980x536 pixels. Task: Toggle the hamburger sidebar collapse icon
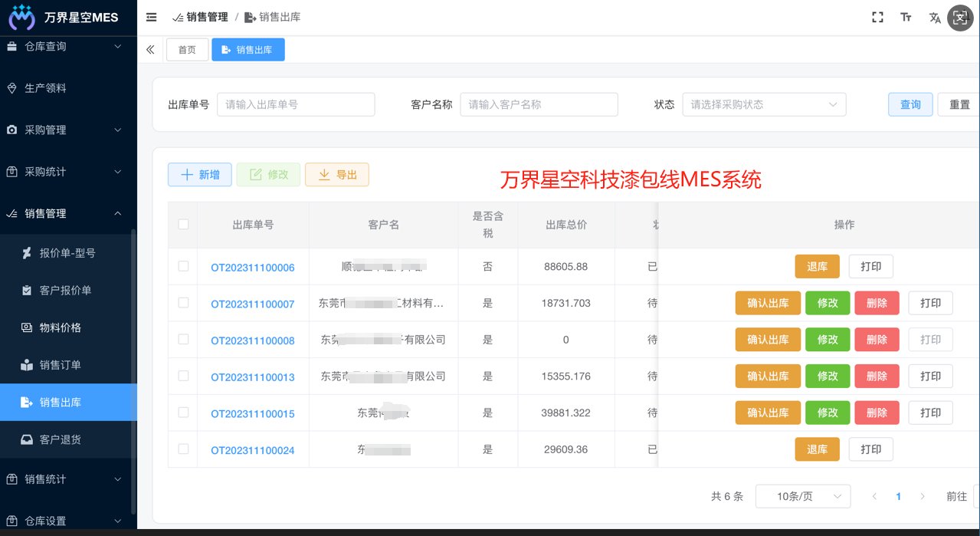point(151,17)
